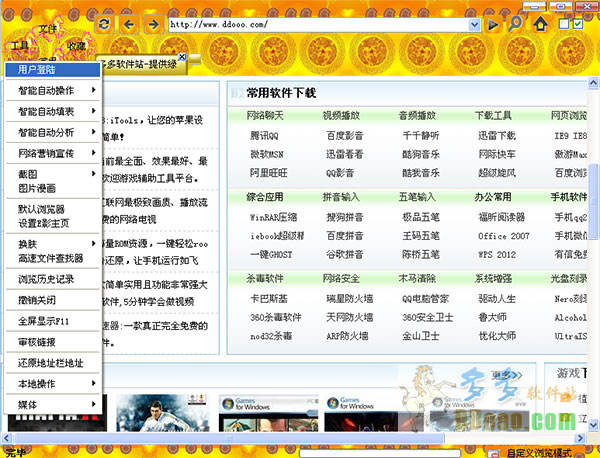Expand 智能自动操作 submenu
Screen dimensions: 600x458
click(53, 90)
